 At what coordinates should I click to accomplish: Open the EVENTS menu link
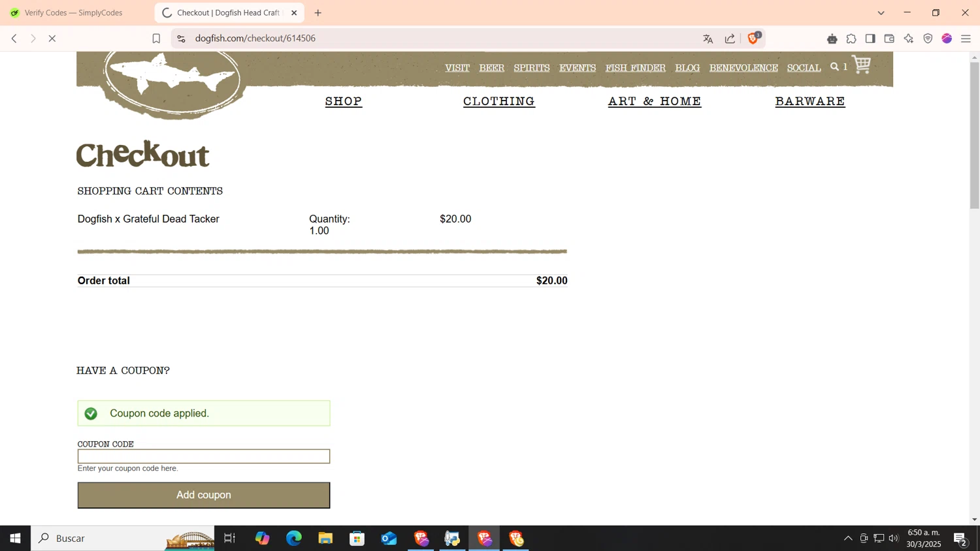pos(578,68)
